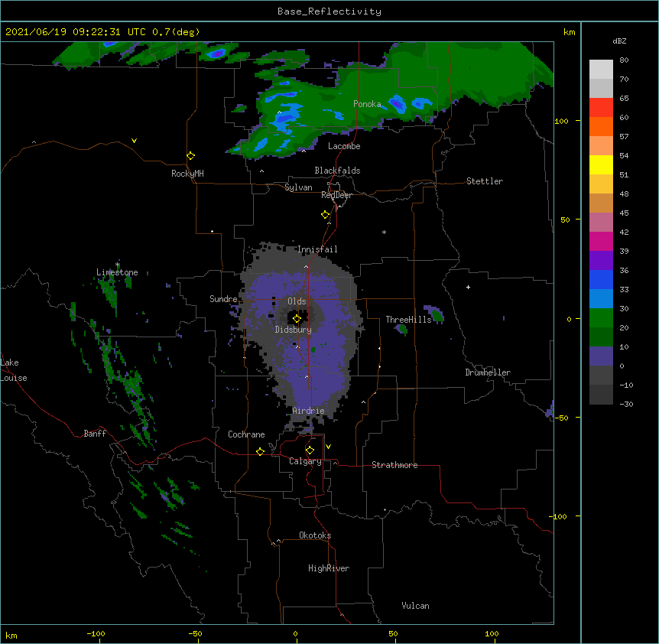Select the blue 36 dBZ color swatch
The image size is (659, 644).
pos(601,279)
